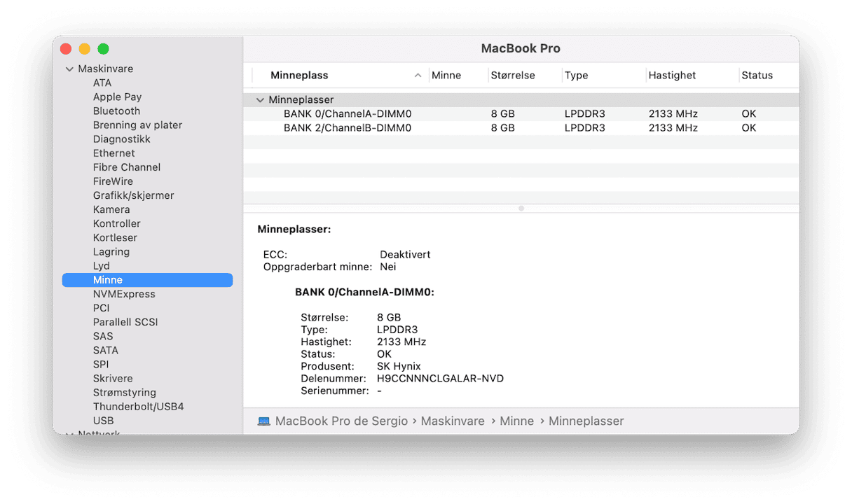Click the MacBook laptop icon in path bar

[x=264, y=421]
